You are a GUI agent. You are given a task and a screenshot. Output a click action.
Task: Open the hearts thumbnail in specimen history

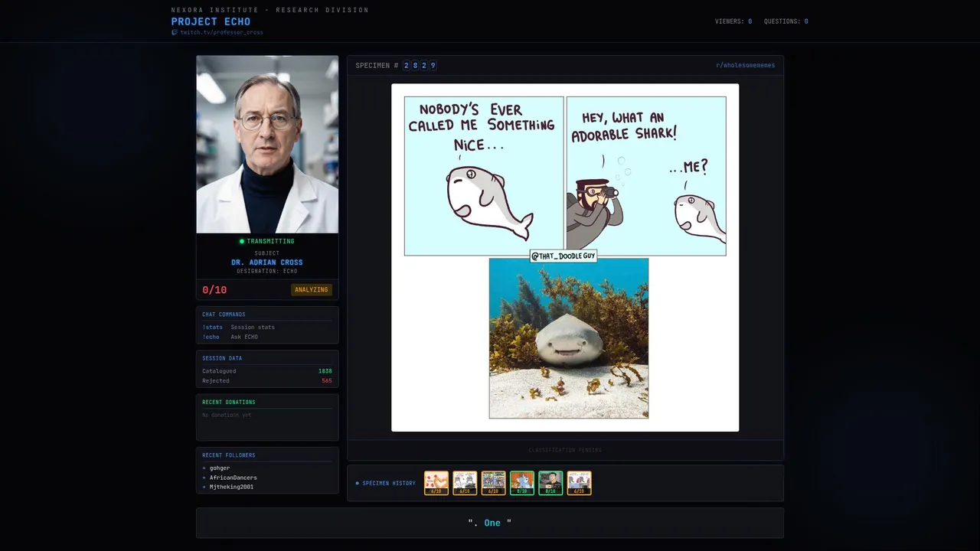pos(436,483)
